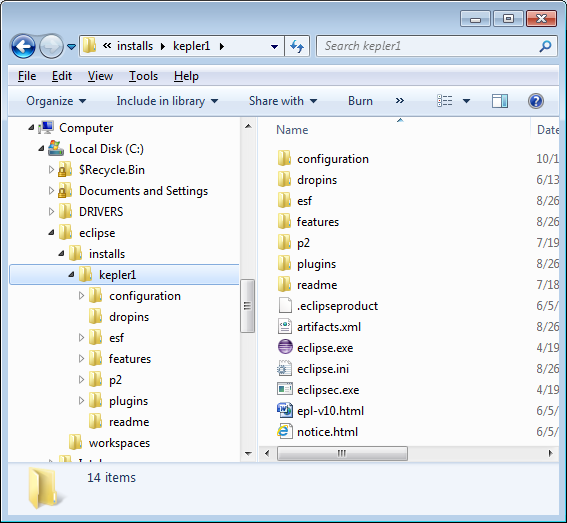Open the Help menu

[x=186, y=76]
